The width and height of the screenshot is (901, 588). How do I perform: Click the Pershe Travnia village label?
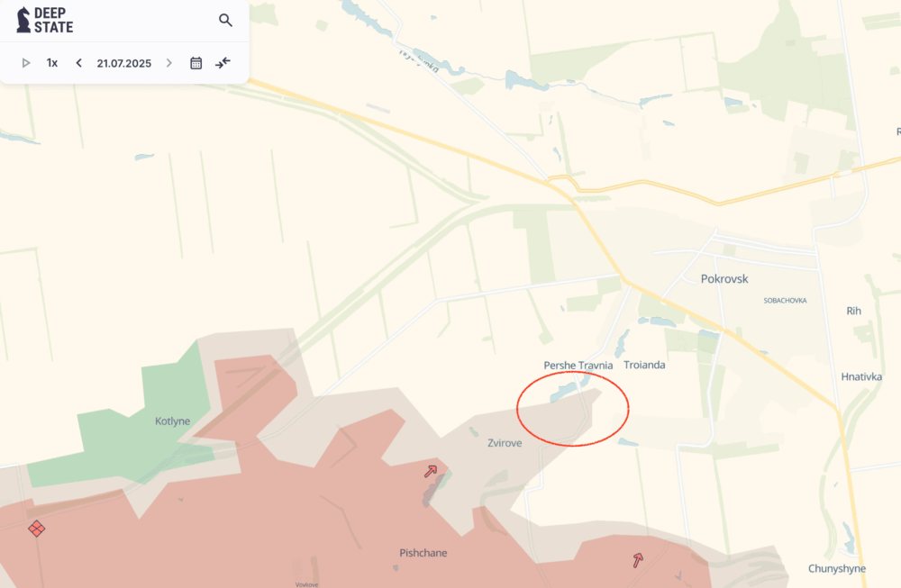(578, 366)
